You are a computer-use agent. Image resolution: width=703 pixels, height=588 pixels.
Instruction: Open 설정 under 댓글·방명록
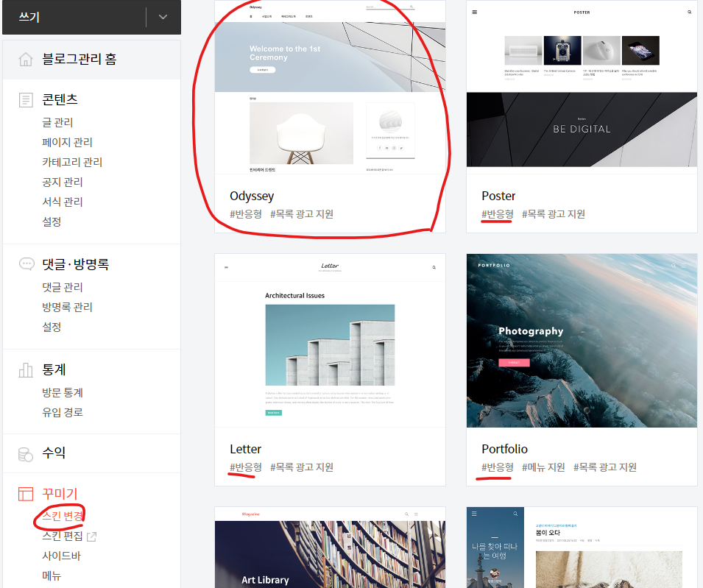point(52,327)
